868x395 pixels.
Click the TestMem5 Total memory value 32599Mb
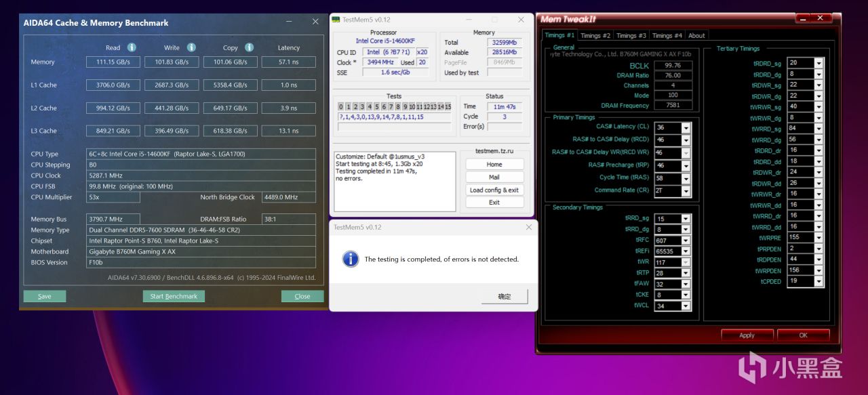coord(505,42)
